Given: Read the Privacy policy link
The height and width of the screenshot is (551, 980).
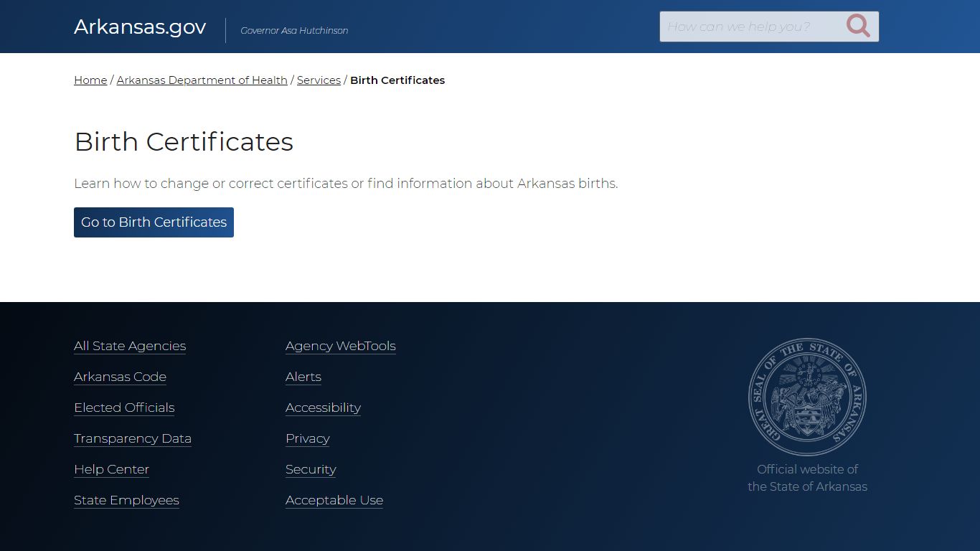Looking at the screenshot, I should (308, 438).
